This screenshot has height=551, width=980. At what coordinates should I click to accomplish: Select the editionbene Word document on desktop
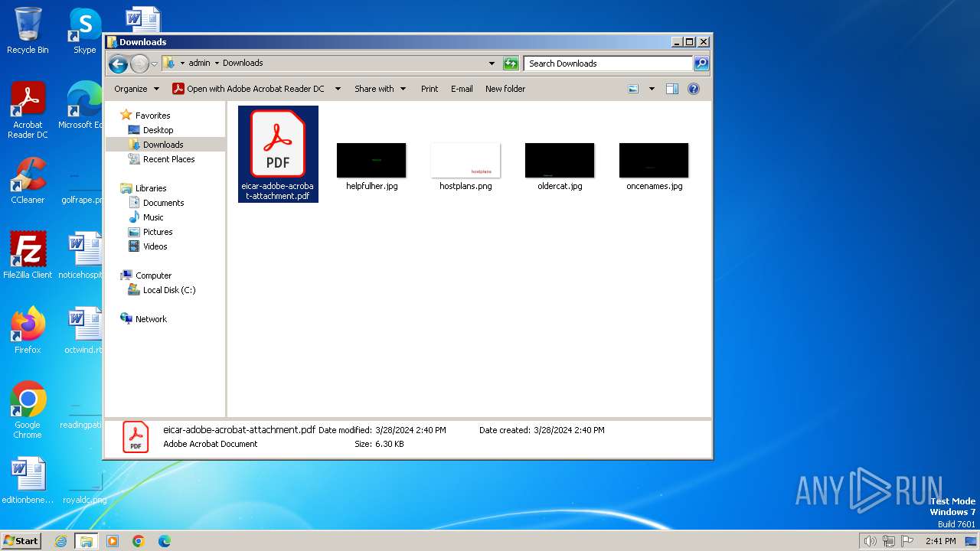coord(28,481)
